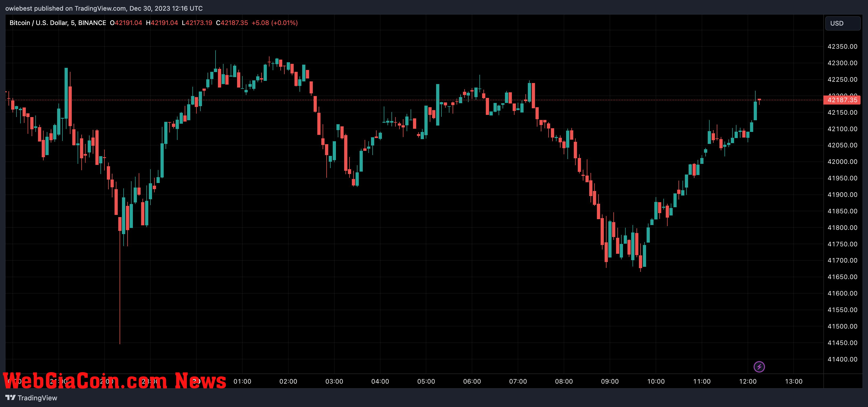Click the 41450.00 price axis label
The width and height of the screenshot is (868, 407).
point(842,343)
